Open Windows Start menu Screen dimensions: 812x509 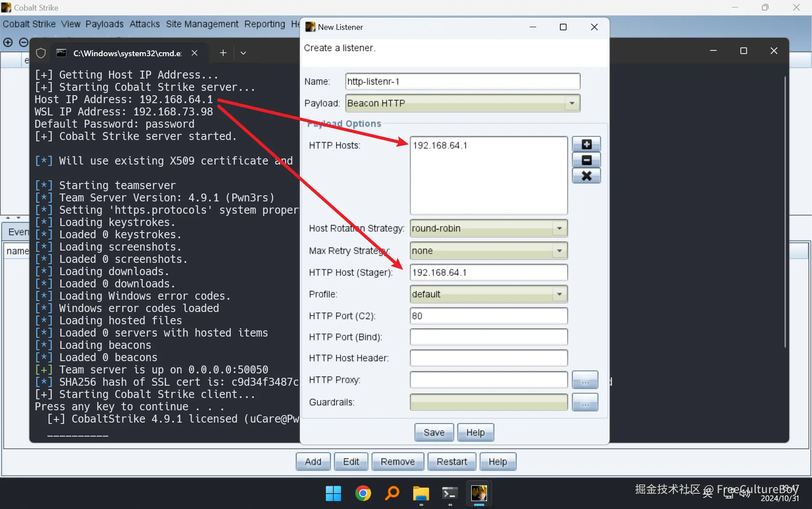click(x=333, y=494)
